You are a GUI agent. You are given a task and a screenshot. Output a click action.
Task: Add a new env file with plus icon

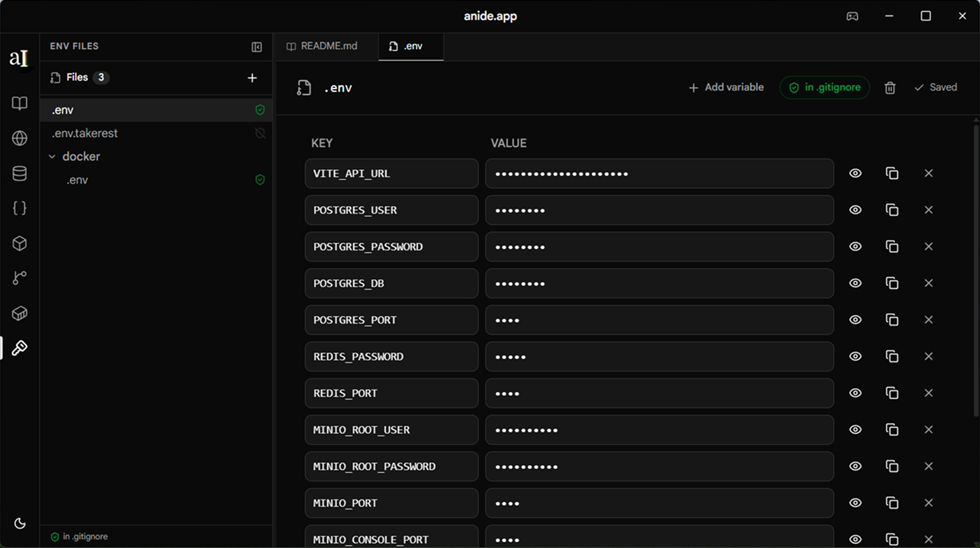[x=252, y=78]
